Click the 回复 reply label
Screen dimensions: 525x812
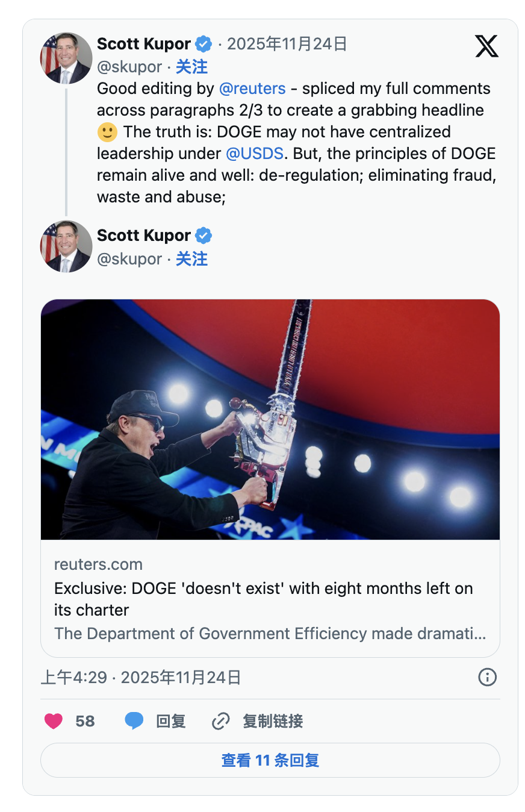pyautogui.click(x=171, y=721)
